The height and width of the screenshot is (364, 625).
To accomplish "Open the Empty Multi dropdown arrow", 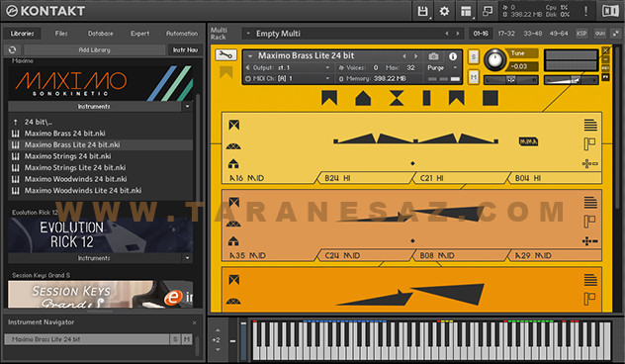I will (248, 34).
